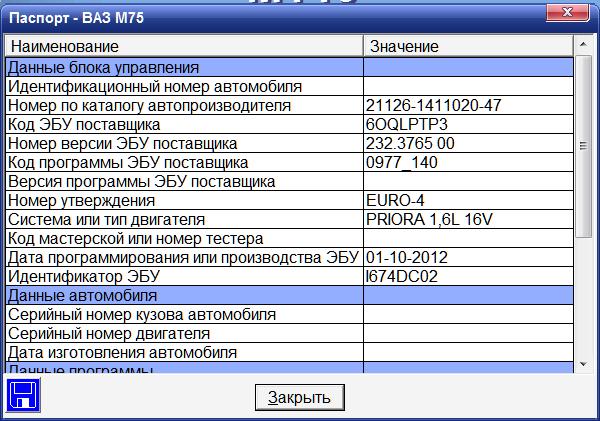Click the vertical scrollbar thumb

point(583,146)
